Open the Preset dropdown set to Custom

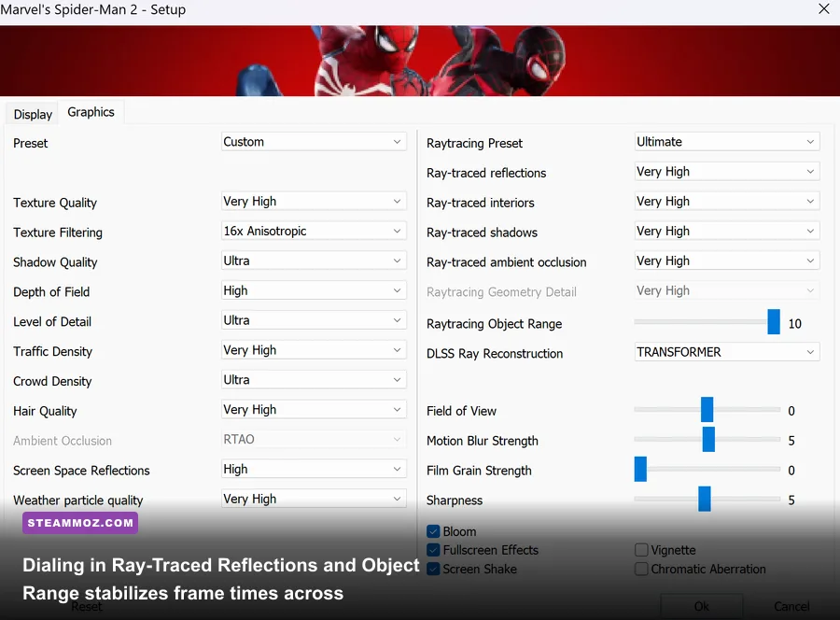pyautogui.click(x=314, y=142)
